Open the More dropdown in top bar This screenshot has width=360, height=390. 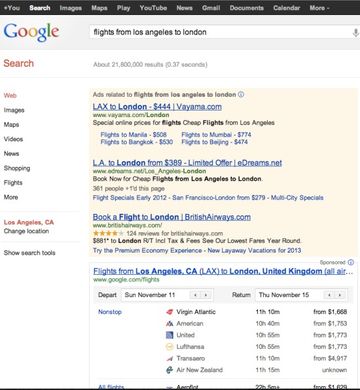point(319,8)
